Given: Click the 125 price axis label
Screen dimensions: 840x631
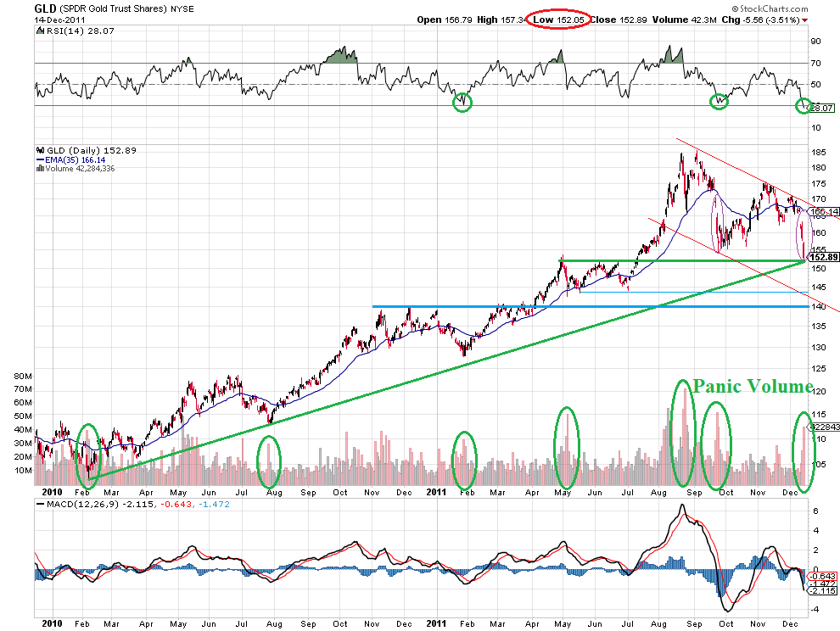Looking at the screenshot, I should [818, 369].
